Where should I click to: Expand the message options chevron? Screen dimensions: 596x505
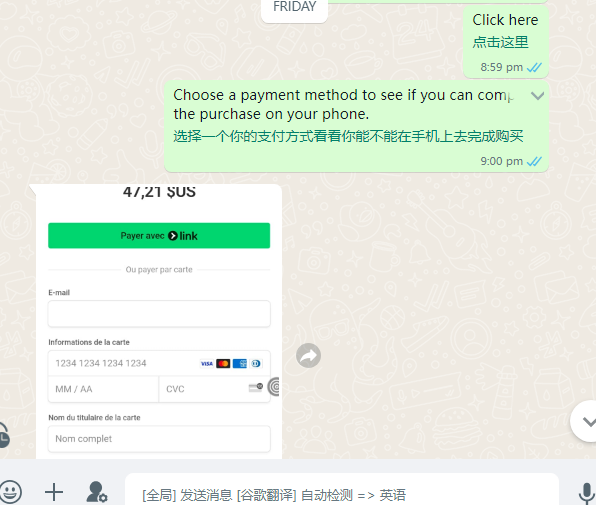(537, 96)
